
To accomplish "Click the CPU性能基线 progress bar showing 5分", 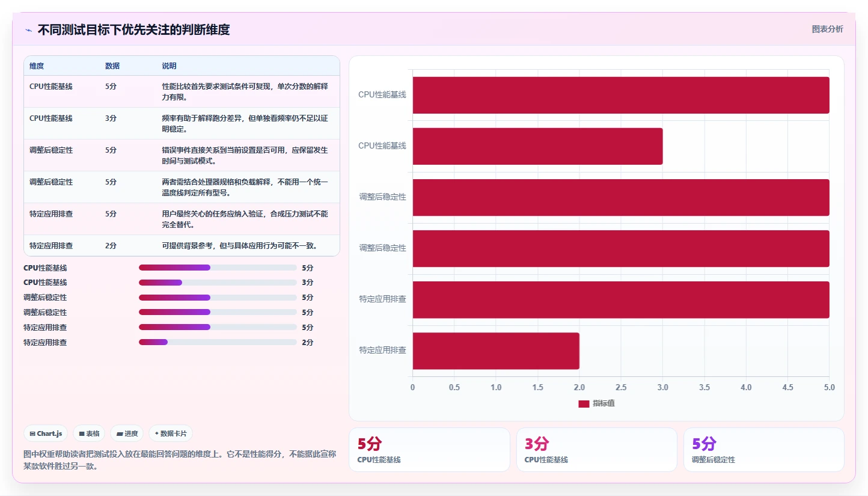I will (218, 268).
